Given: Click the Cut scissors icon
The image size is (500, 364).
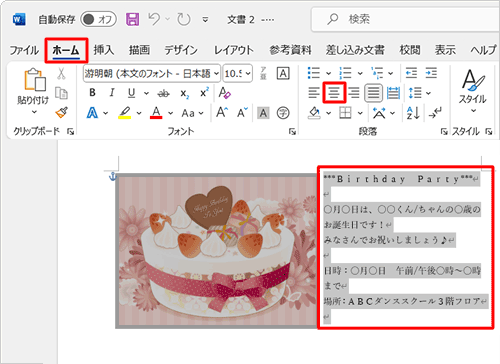Looking at the screenshot, I should click(61, 74).
